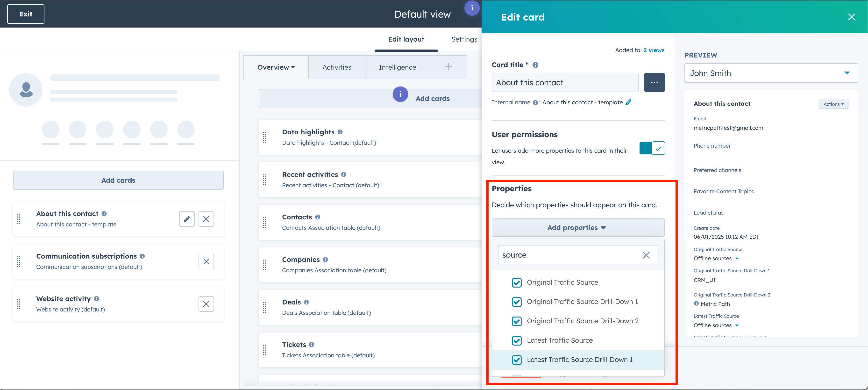
Task: Open Overview tab dropdown arrow
Action: pos(293,67)
